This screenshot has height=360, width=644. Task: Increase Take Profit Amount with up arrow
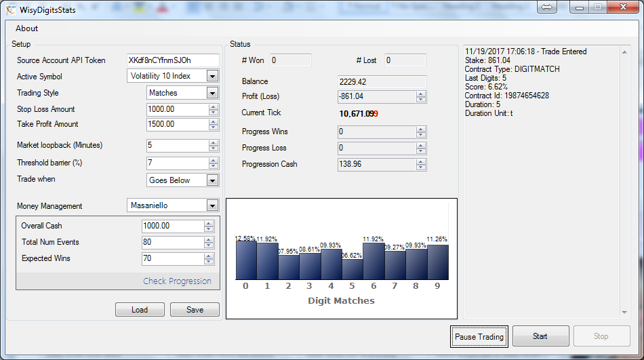coord(213,121)
